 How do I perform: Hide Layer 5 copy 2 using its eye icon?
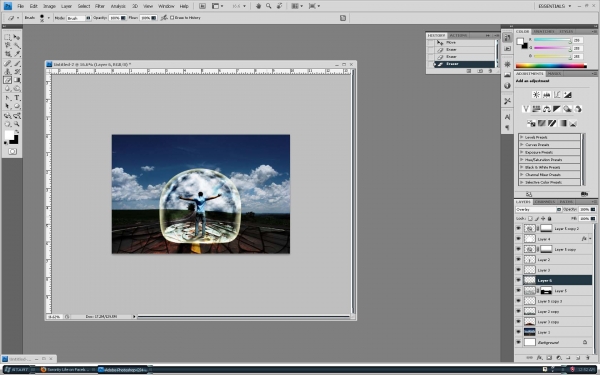pos(518,228)
